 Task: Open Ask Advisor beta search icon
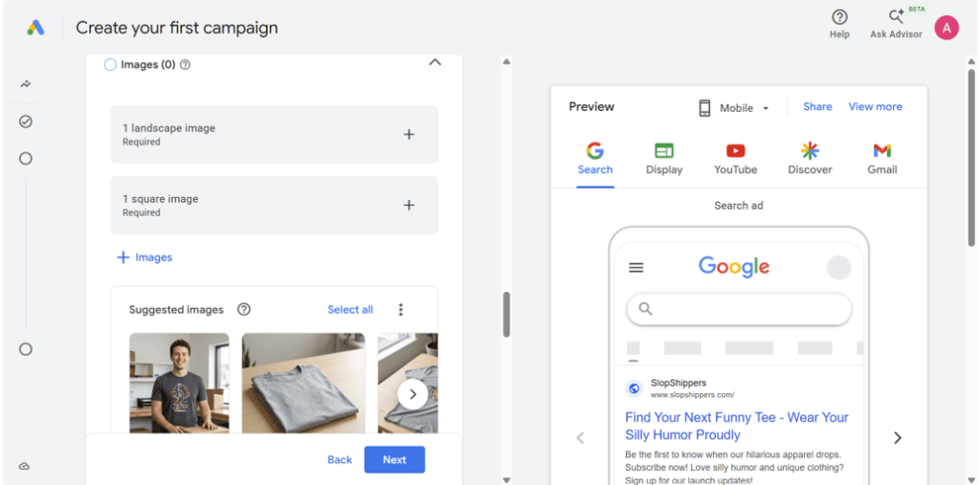[896, 17]
